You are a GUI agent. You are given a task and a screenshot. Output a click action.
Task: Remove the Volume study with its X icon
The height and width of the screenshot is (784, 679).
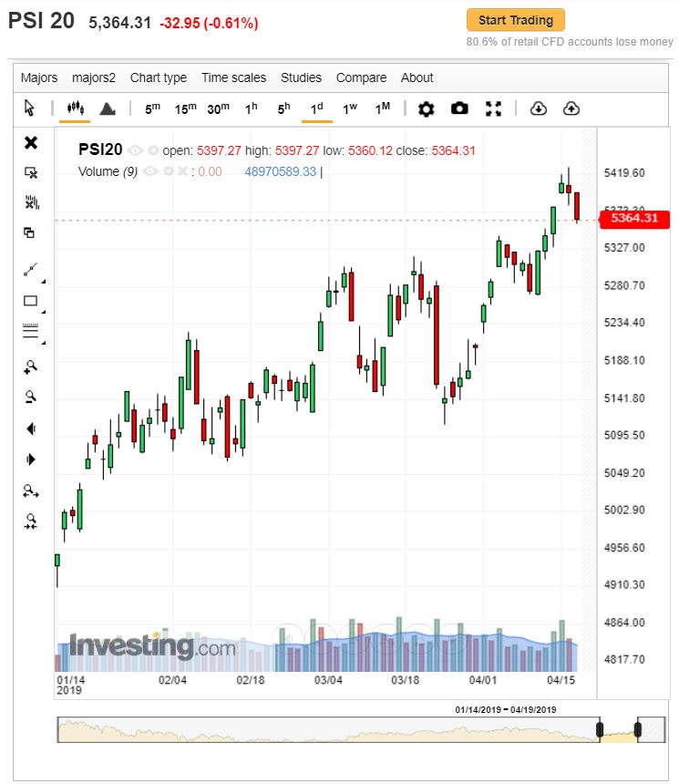coord(182,171)
